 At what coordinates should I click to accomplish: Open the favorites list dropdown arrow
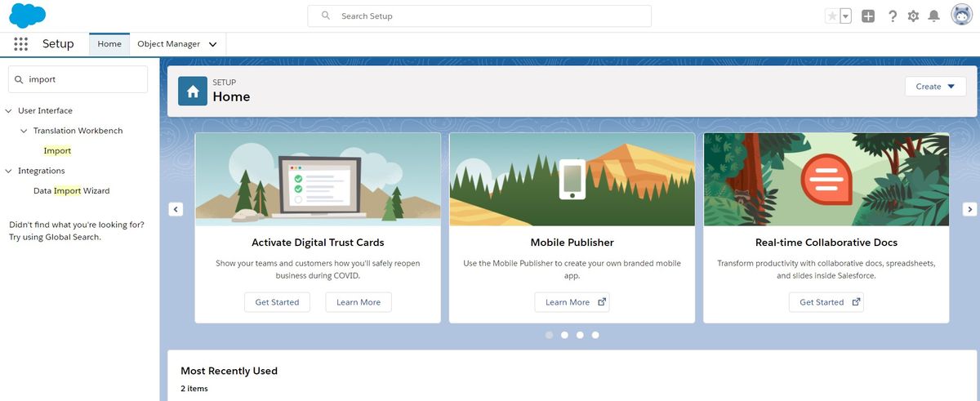click(845, 16)
